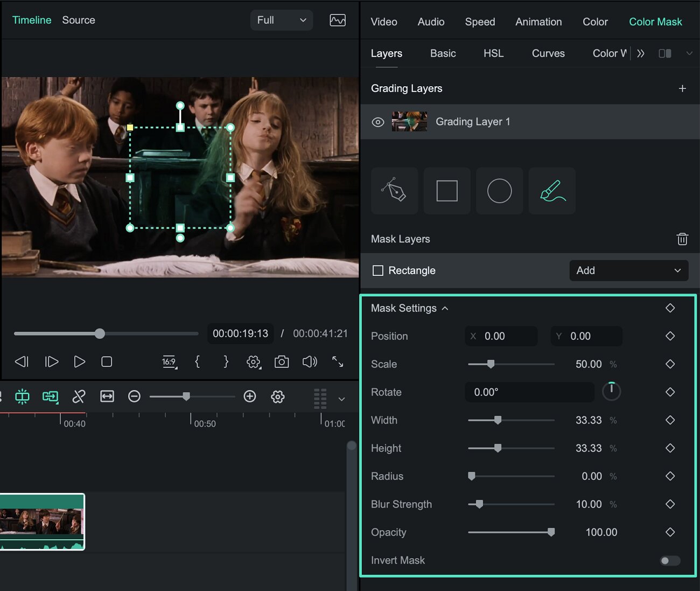Viewport: 700px width, 591px height.
Task: Add a keyframe for Blur Strength
Action: [670, 504]
